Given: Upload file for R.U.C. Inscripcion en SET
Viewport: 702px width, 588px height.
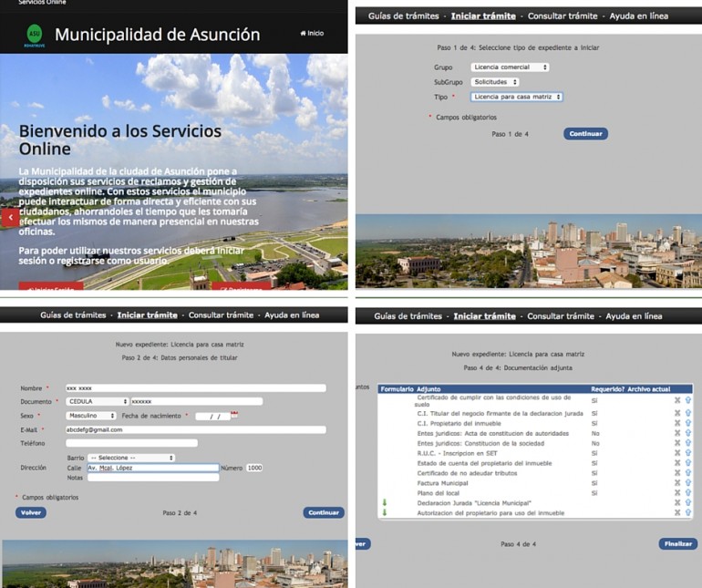Looking at the screenshot, I should pos(688,453).
